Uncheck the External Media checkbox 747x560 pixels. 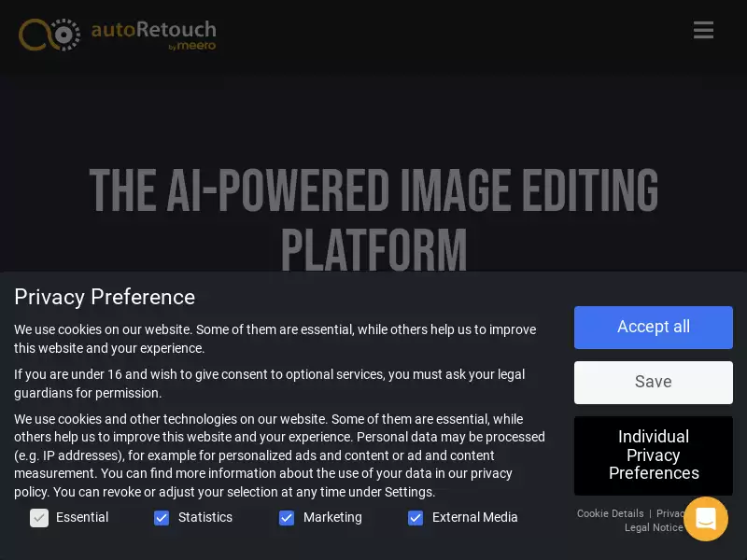pyautogui.click(x=416, y=518)
